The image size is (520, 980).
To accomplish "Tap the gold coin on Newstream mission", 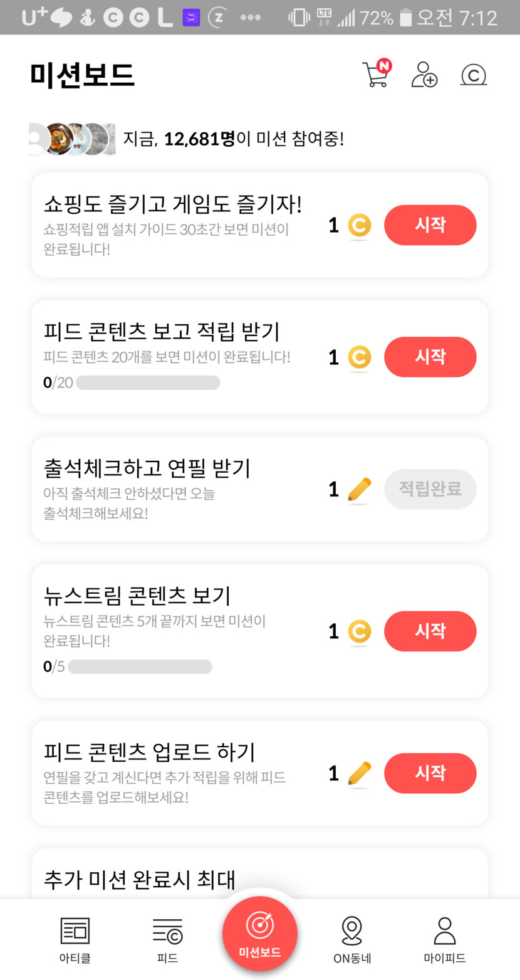I will click(359, 631).
